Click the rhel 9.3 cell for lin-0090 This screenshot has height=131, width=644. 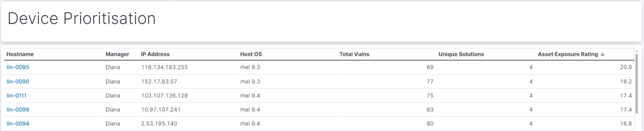coord(250,81)
